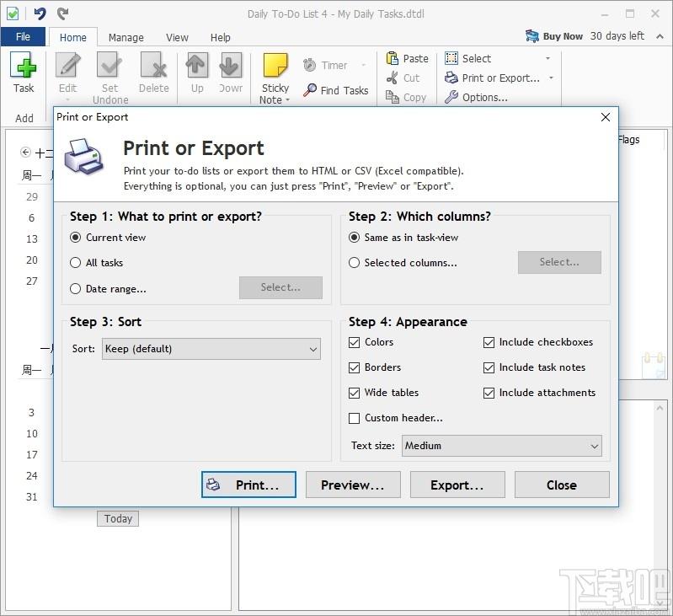The width and height of the screenshot is (673, 616).
Task: Select Current view radio button
Action: pos(76,238)
